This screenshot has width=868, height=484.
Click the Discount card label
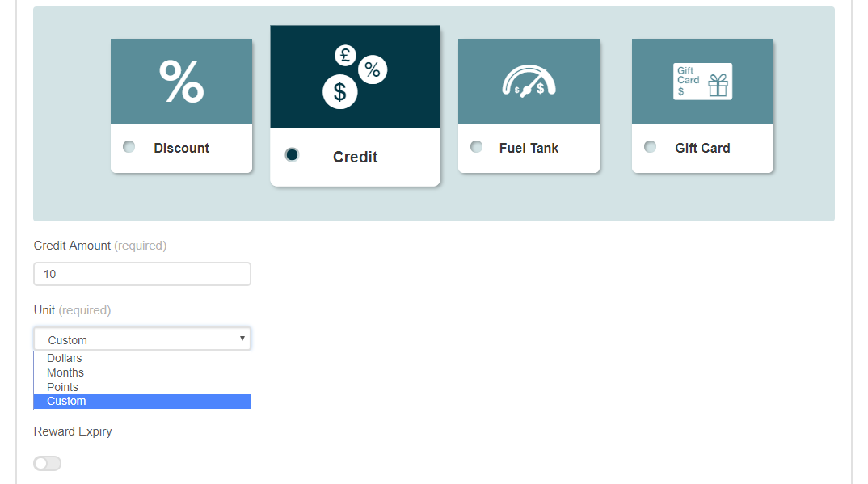coord(182,148)
